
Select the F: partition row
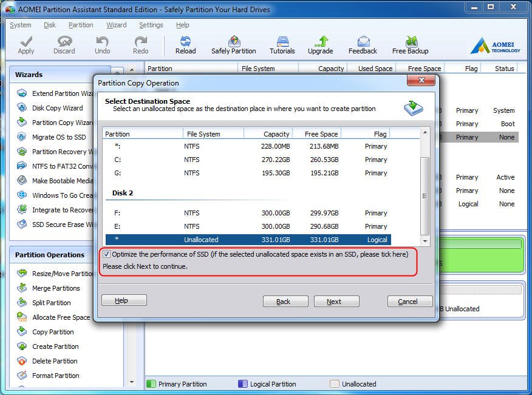coord(248,213)
